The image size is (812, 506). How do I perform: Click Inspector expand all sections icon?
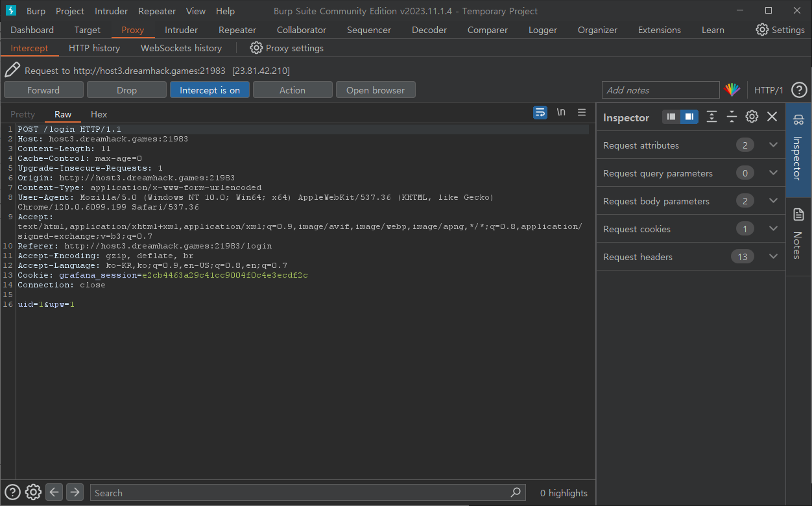coord(711,117)
